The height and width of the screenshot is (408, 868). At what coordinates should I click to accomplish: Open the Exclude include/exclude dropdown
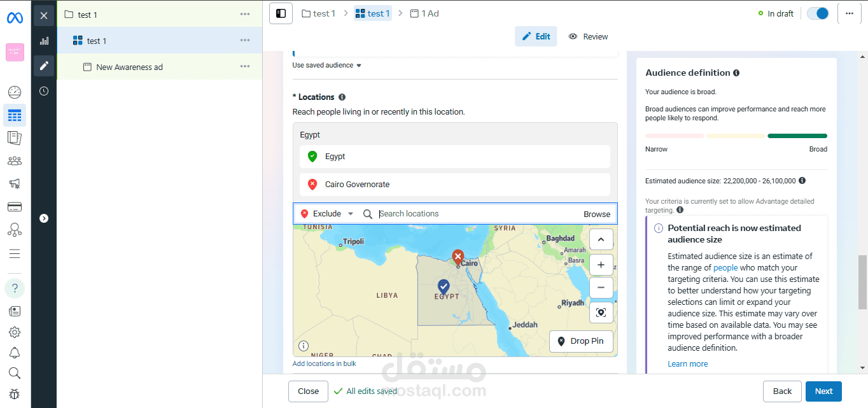[x=326, y=214]
